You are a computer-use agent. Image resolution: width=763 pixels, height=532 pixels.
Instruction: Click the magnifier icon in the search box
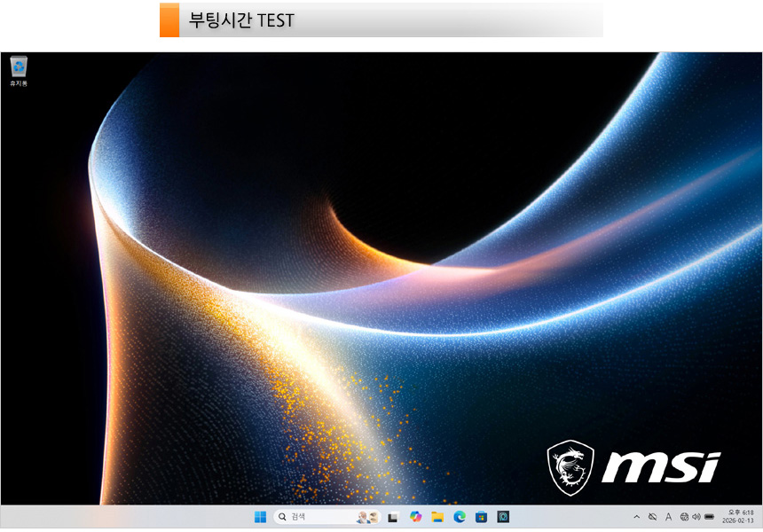pyautogui.click(x=281, y=517)
